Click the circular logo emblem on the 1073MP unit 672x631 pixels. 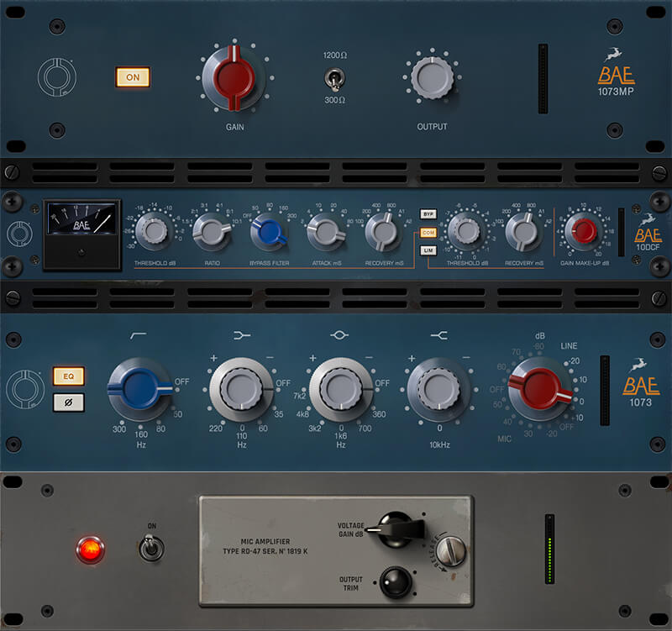click(57, 77)
